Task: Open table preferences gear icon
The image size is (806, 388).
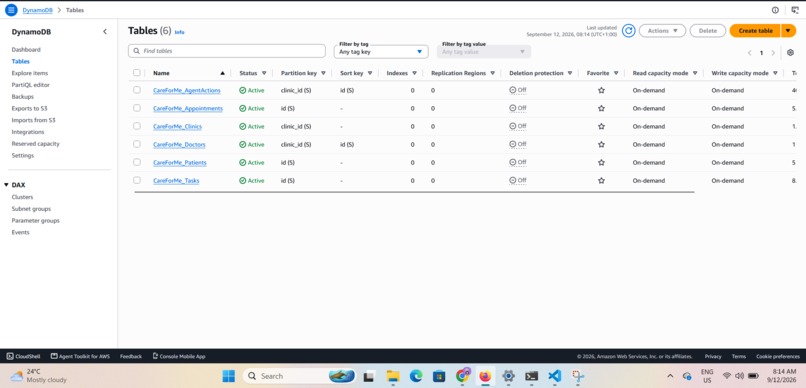Action: (x=791, y=52)
